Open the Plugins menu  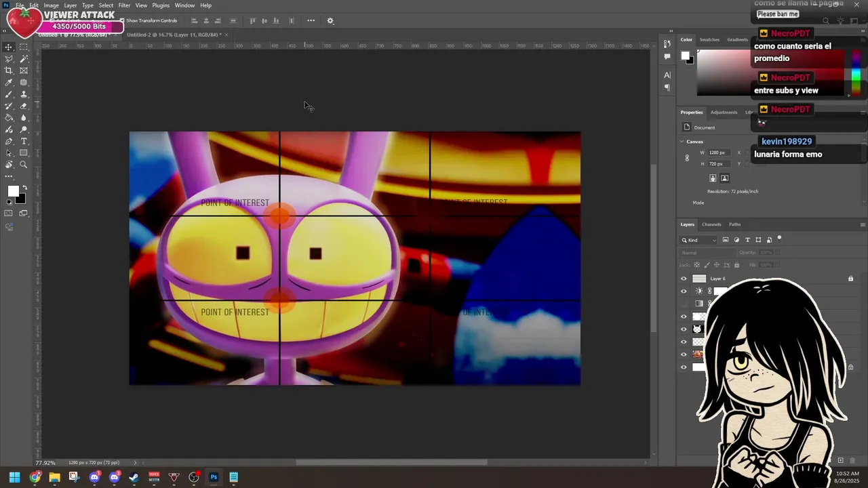pyautogui.click(x=161, y=5)
